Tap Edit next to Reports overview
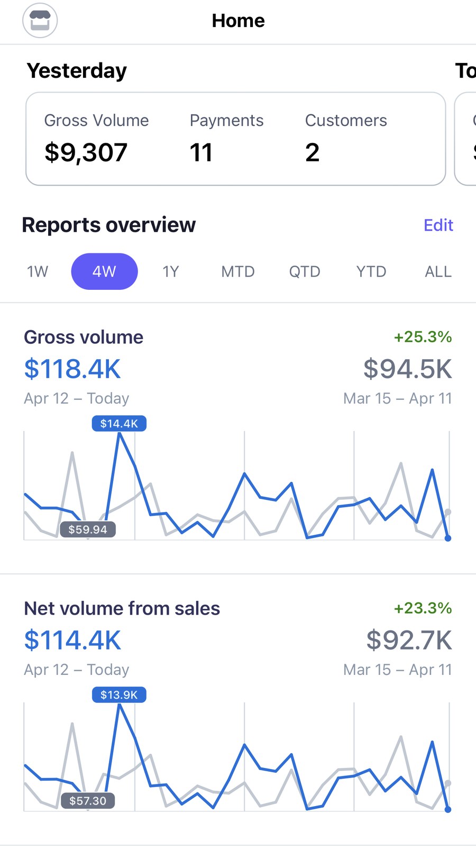The image size is (476, 868). click(438, 225)
